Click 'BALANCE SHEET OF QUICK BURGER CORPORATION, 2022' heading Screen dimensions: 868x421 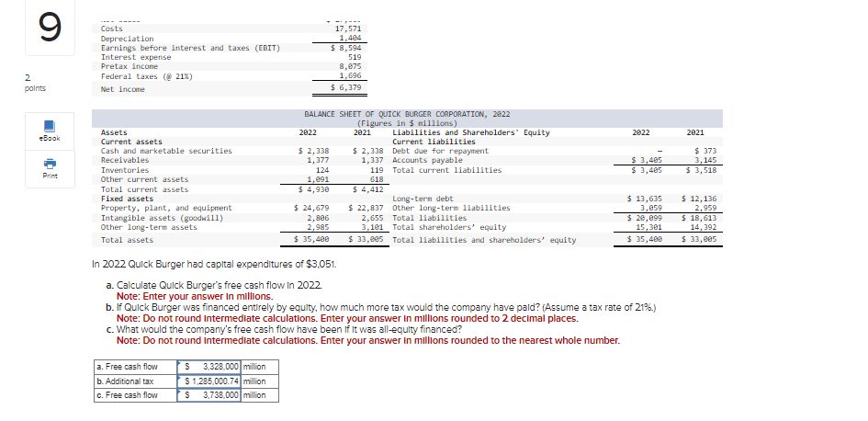click(408, 114)
